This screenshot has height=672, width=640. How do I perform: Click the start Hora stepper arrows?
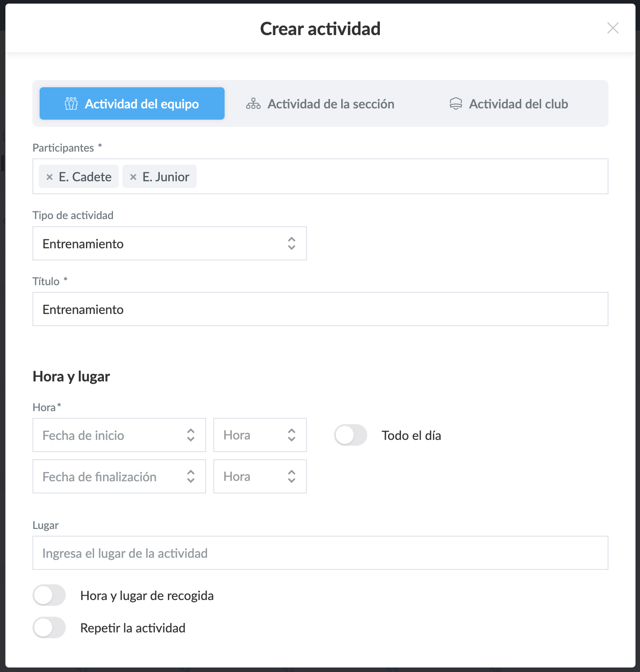(292, 435)
